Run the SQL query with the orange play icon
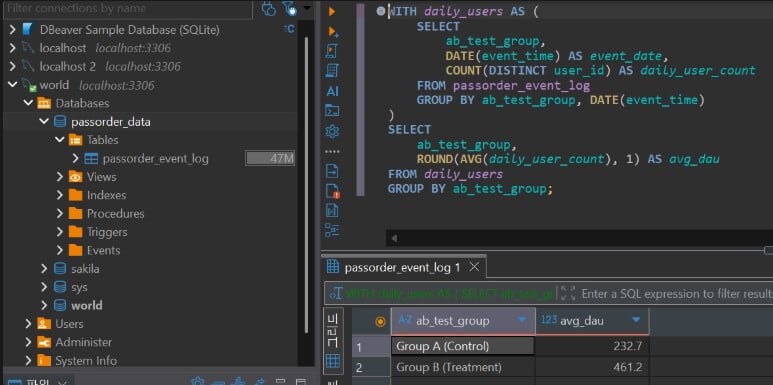The height and width of the screenshot is (385, 773). pos(332,11)
